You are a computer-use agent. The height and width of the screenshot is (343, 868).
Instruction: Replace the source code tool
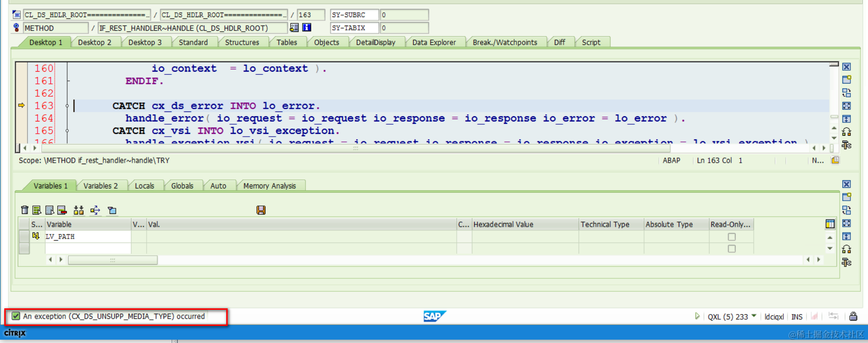tap(847, 93)
